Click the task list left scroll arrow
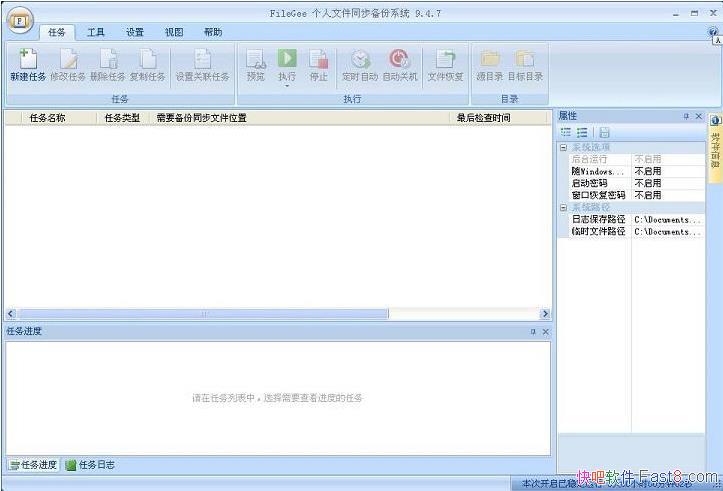This screenshot has width=723, height=491. click(x=11, y=314)
